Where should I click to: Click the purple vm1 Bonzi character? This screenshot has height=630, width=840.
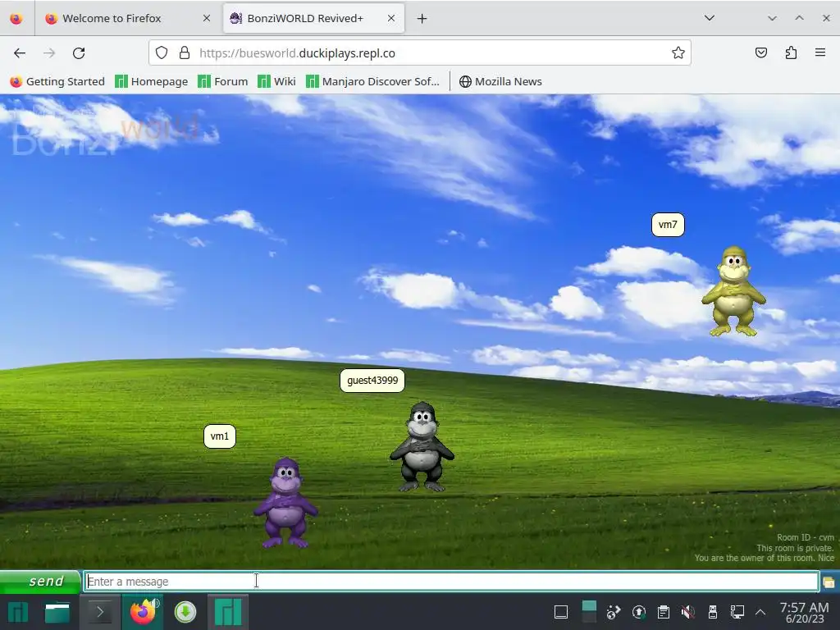(x=285, y=502)
